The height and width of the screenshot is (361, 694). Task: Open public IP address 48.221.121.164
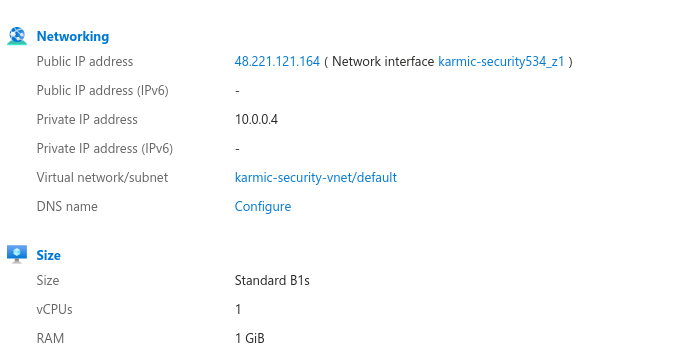click(277, 61)
